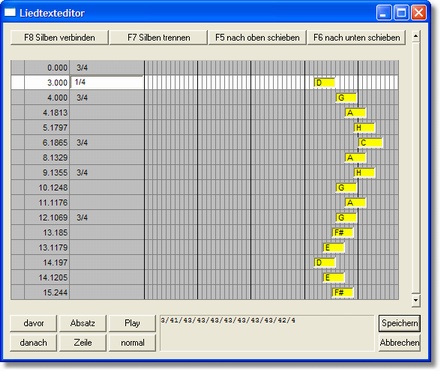Select yellow note E in row 14.1205
This screenshot has width=440, height=371.
[x=334, y=278]
